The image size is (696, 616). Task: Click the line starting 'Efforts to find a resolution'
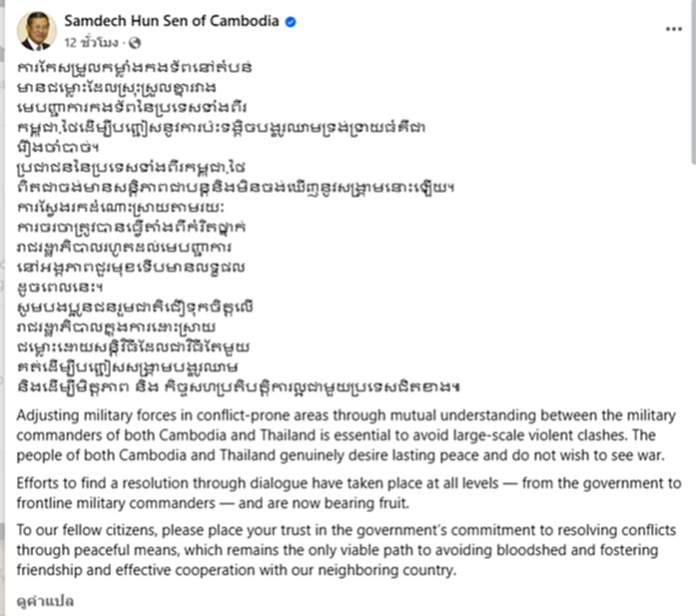click(348, 483)
